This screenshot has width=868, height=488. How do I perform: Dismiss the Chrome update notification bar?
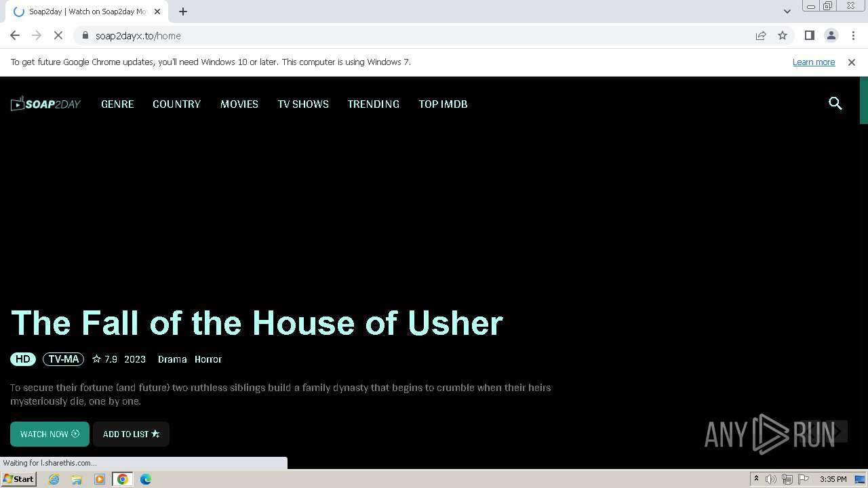tap(852, 62)
